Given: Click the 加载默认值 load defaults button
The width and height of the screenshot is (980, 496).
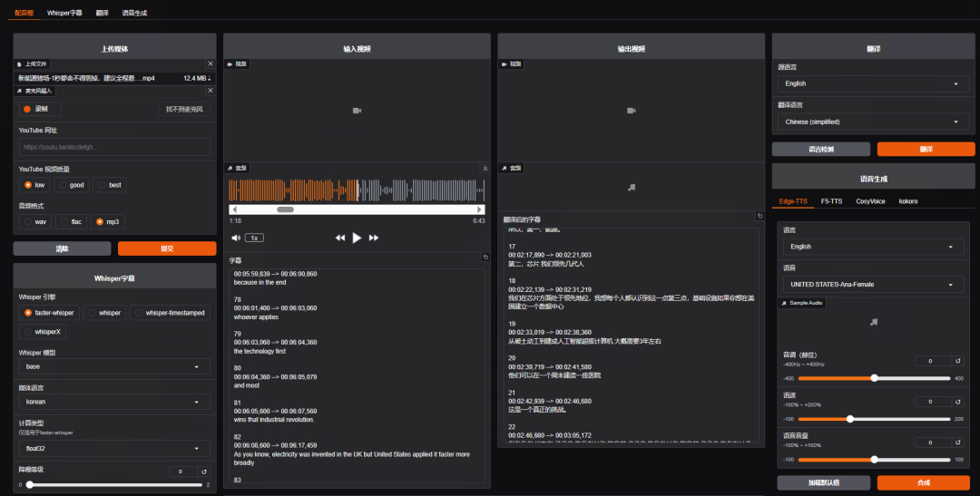Looking at the screenshot, I should pyautogui.click(x=823, y=482).
